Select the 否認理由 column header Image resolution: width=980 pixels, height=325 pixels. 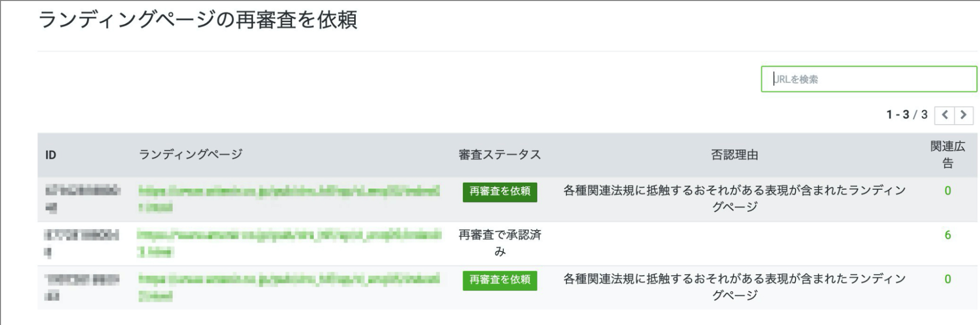pyautogui.click(x=734, y=155)
